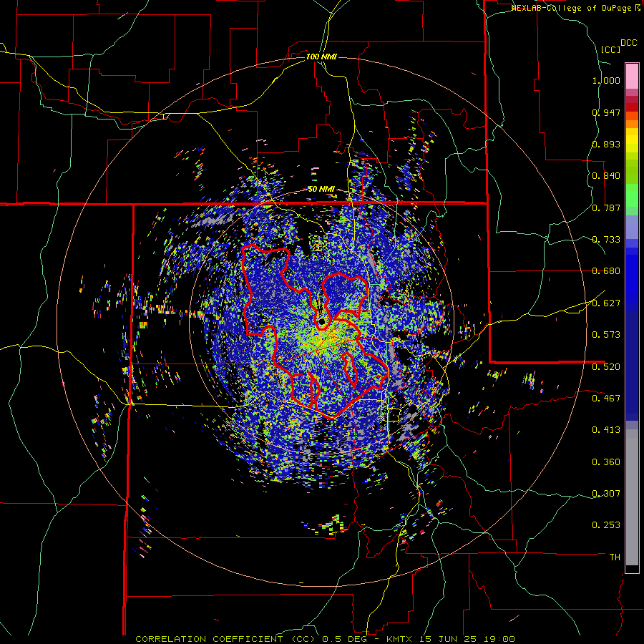Select the 0.520 scale value
The width and height of the screenshot is (644, 644).
pos(606,367)
